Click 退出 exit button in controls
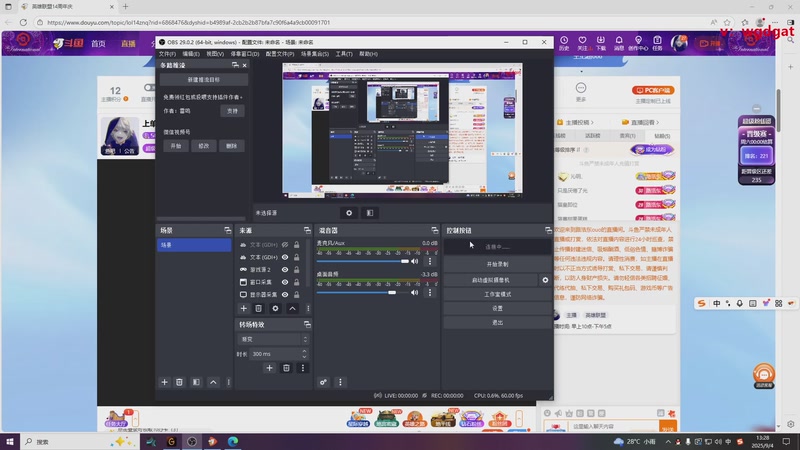The height and width of the screenshot is (450, 800). click(497, 322)
